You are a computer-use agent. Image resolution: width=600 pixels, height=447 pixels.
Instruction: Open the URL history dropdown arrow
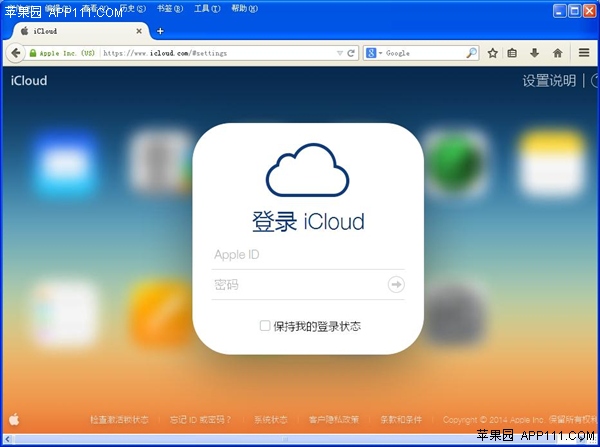pyautogui.click(x=339, y=53)
